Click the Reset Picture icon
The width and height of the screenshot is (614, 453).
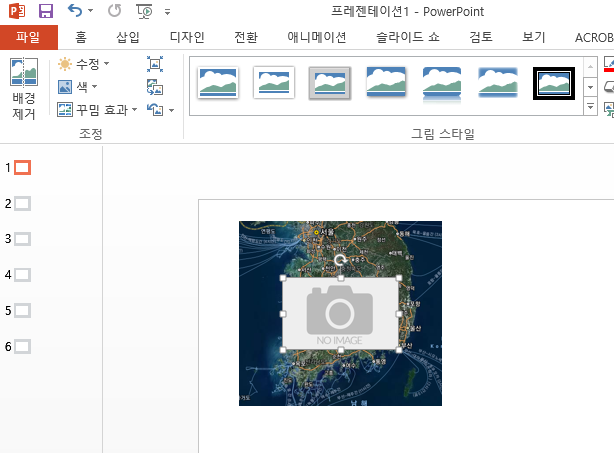(x=155, y=110)
